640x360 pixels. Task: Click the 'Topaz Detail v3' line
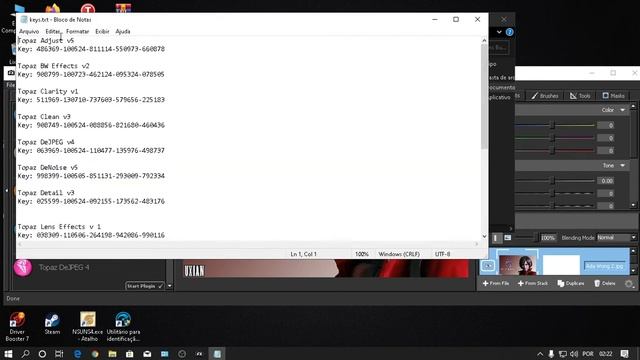click(x=46, y=193)
